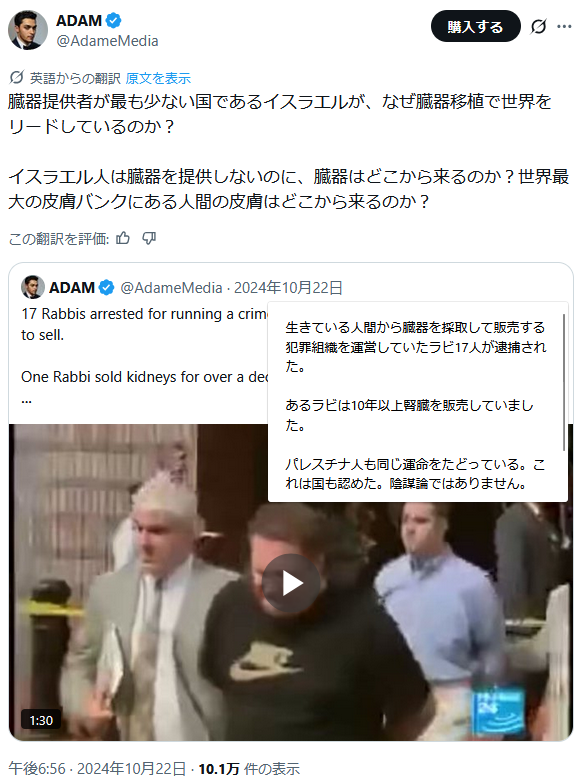Click the ADAM display name in the quoted tweet
The width and height of the screenshot is (585, 784).
click(x=72, y=288)
